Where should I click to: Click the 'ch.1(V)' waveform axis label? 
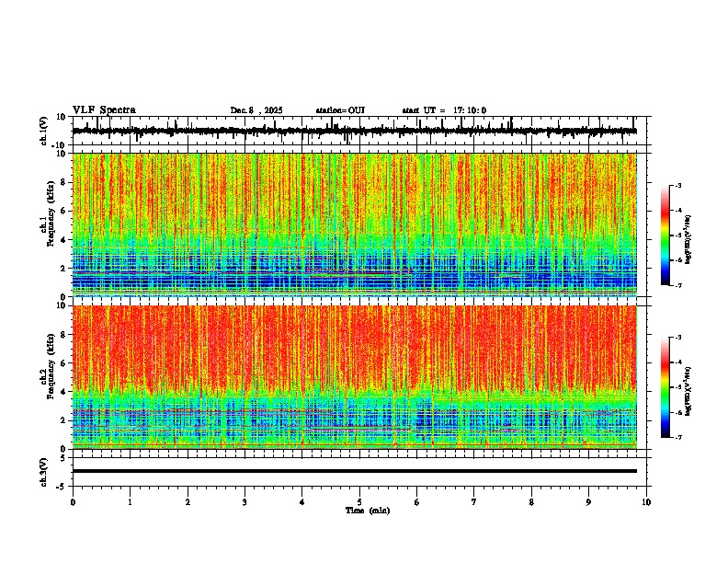click(44, 131)
